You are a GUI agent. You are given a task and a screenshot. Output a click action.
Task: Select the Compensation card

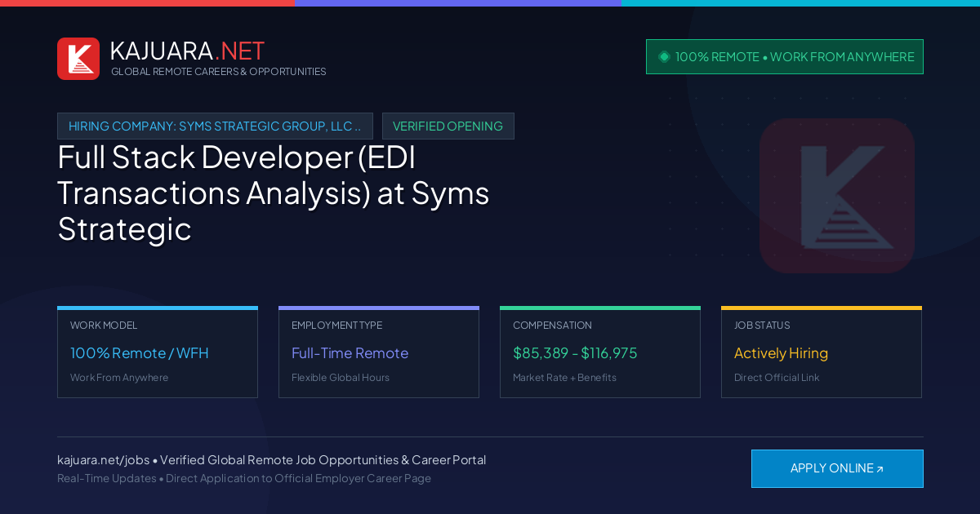click(x=600, y=352)
